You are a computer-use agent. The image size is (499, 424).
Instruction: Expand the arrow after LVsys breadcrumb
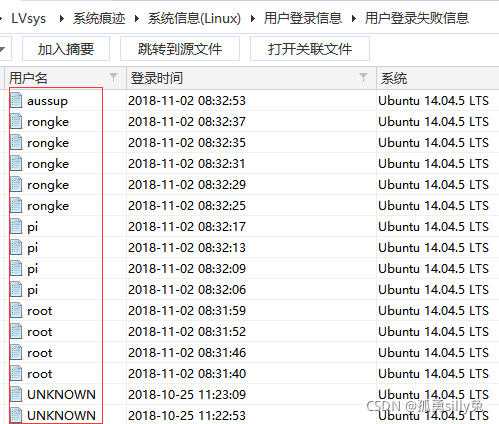[x=61, y=18]
